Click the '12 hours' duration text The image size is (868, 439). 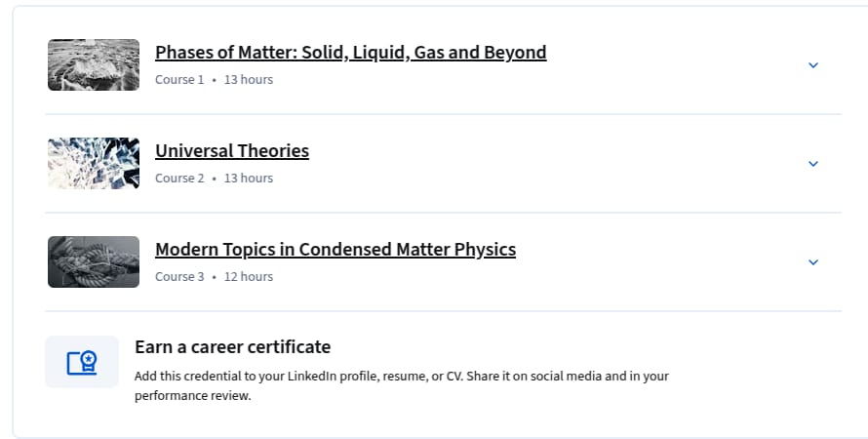[249, 277]
